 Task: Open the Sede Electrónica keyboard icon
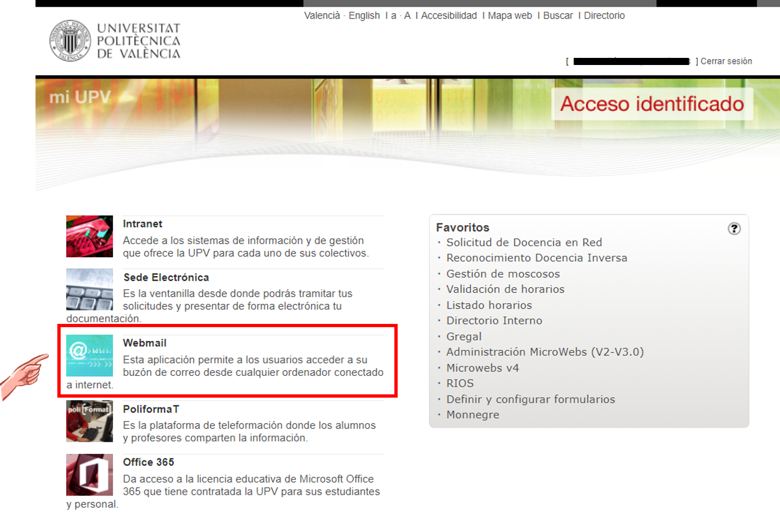(90, 289)
